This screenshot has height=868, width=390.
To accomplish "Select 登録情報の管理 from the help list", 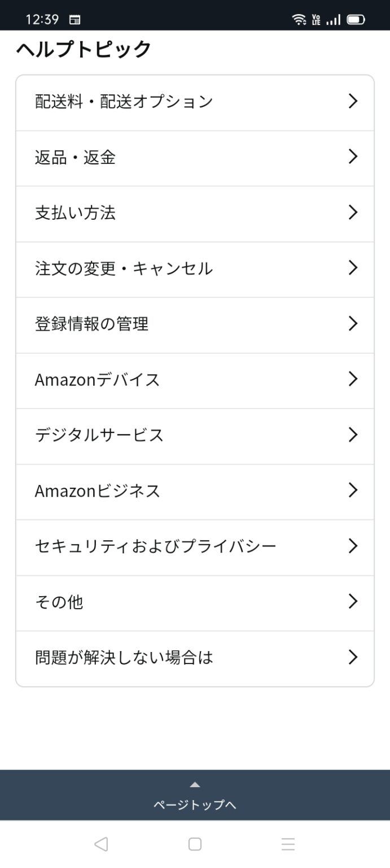I will coord(195,324).
